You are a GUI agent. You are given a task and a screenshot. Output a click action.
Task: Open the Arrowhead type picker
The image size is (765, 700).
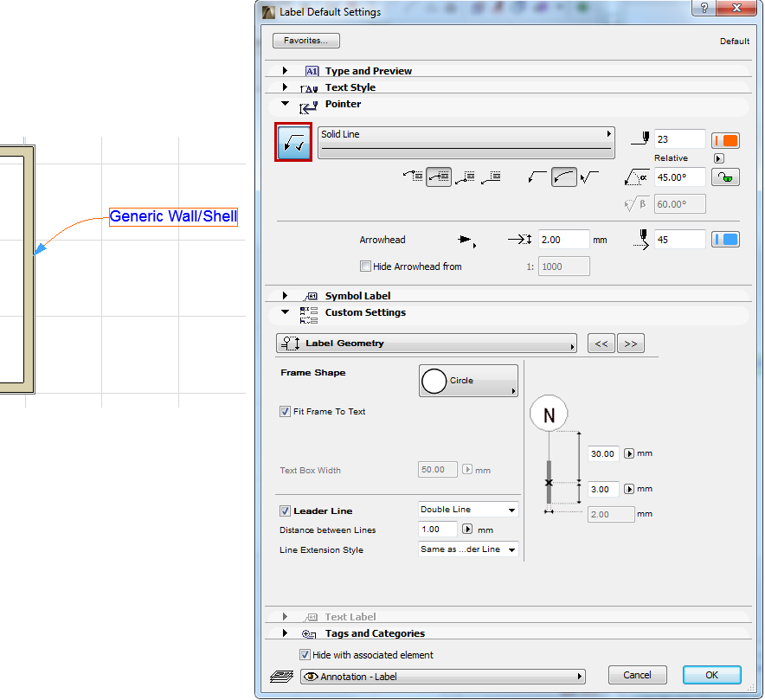point(467,240)
